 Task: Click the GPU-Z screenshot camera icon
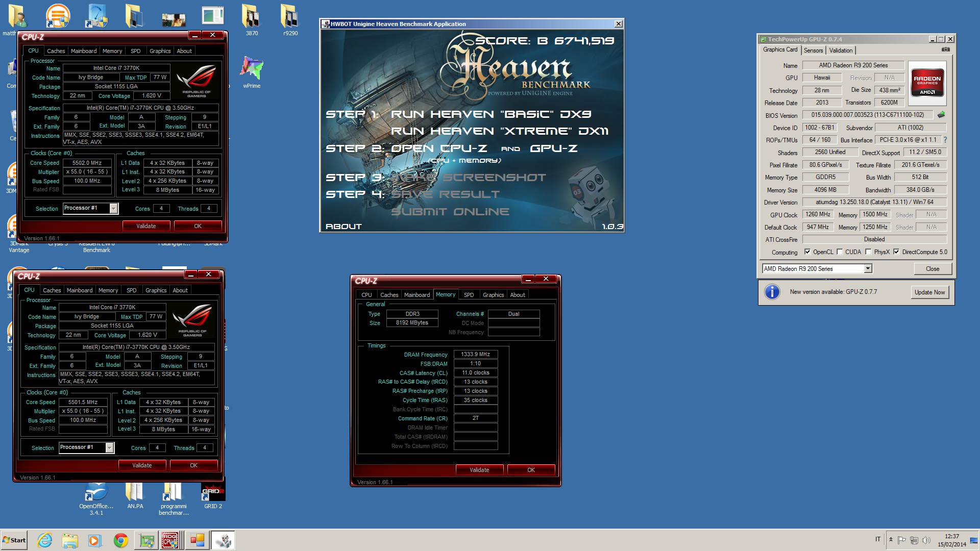(945, 49)
